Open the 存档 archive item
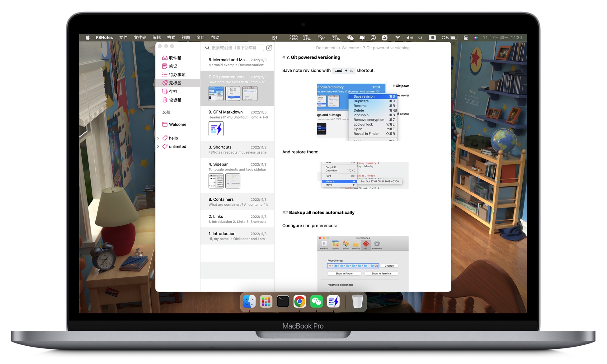 [x=173, y=91]
